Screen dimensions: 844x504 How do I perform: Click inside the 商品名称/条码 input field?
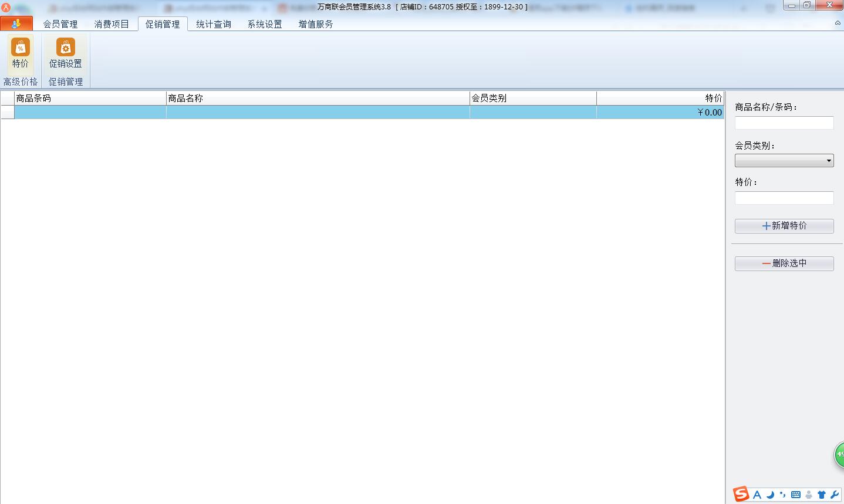(784, 123)
